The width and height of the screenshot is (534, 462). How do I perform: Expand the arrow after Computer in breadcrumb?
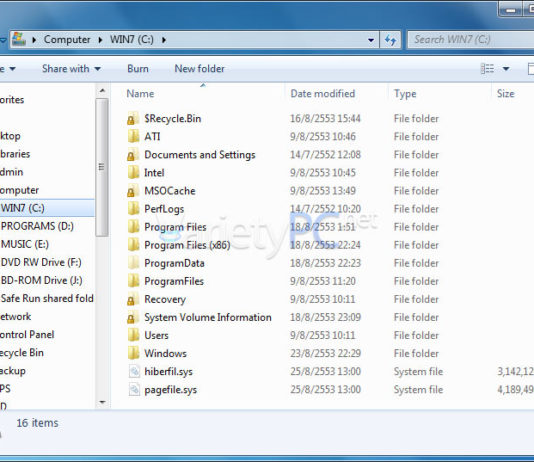coord(100,40)
